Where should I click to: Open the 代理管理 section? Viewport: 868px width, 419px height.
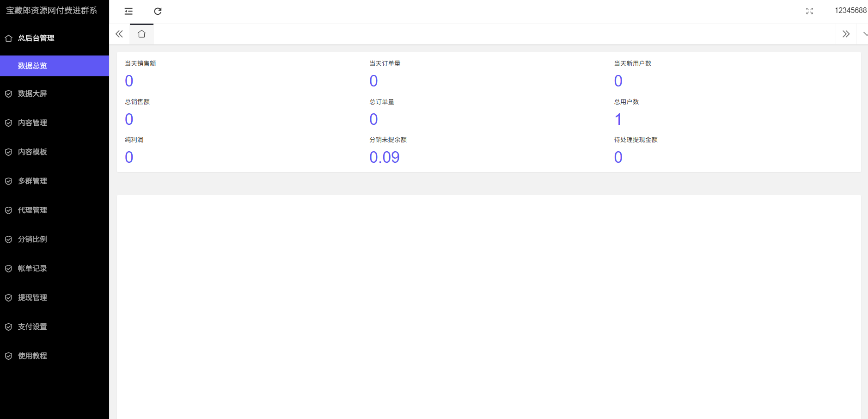(32, 210)
